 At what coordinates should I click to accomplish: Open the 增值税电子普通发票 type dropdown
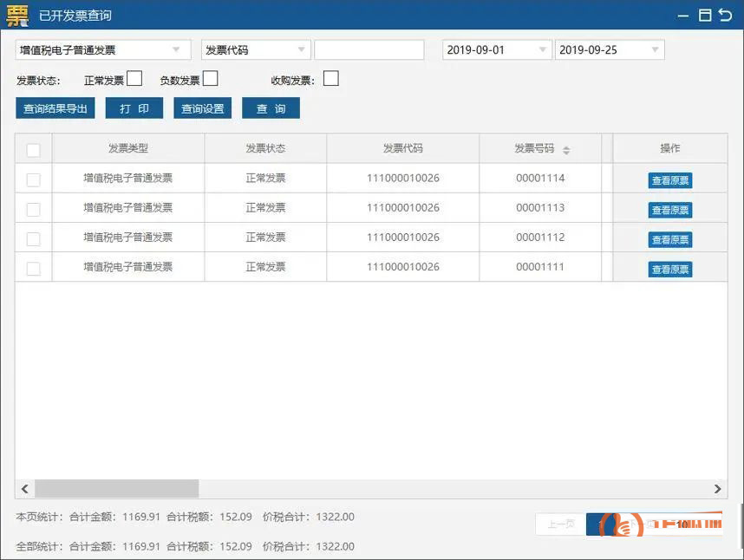103,49
